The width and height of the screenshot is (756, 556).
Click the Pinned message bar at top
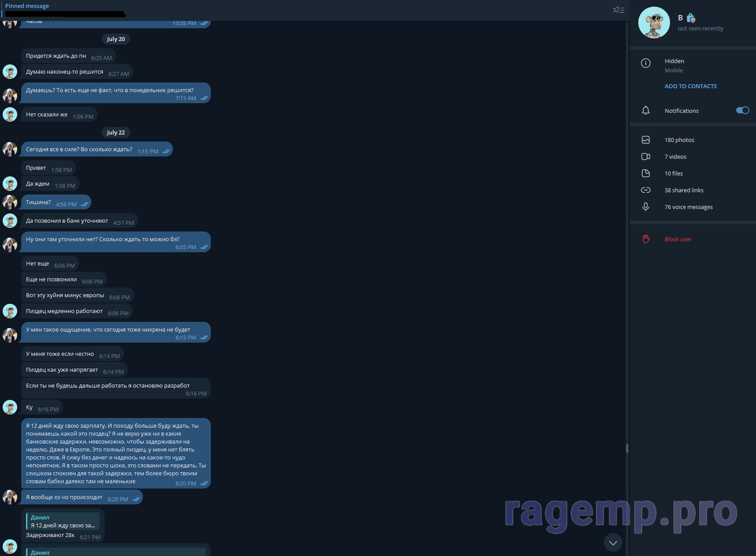pos(265,10)
